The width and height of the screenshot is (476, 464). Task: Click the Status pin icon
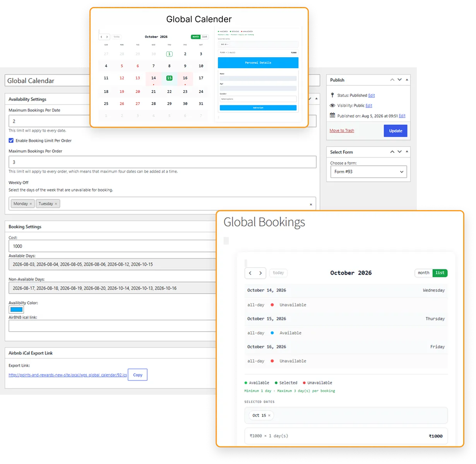(332, 95)
